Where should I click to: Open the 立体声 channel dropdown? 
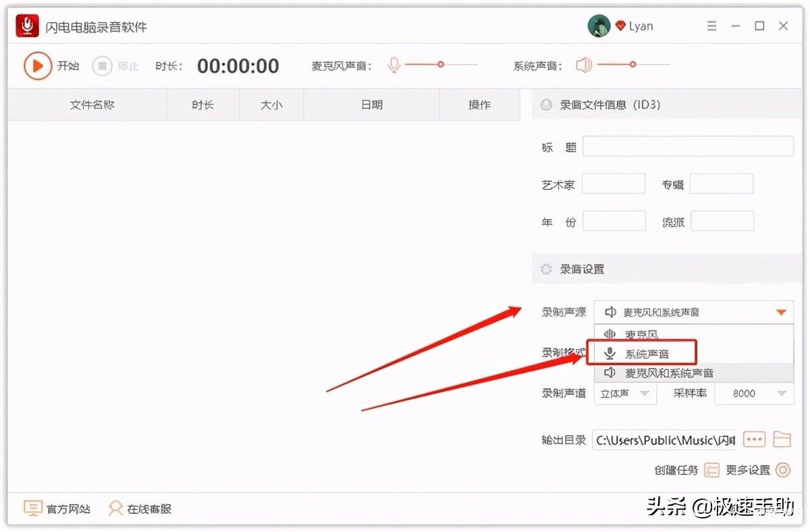pyautogui.click(x=625, y=393)
